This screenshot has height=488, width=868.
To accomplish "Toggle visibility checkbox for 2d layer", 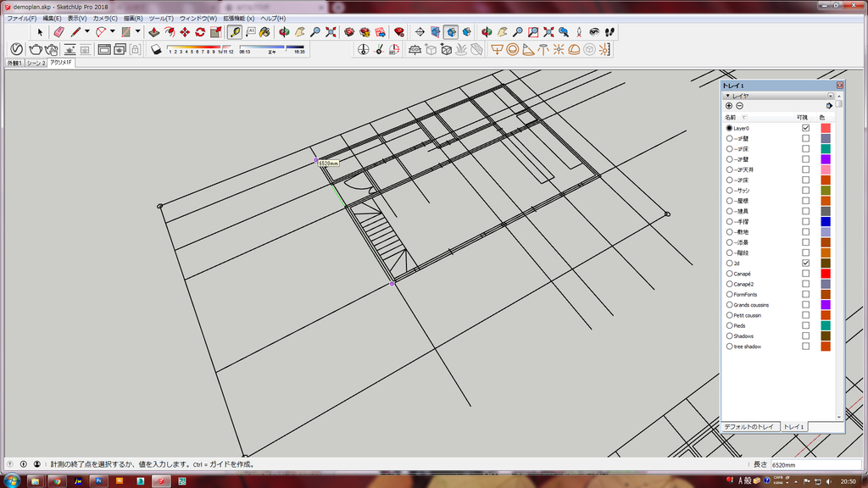I will (x=805, y=263).
